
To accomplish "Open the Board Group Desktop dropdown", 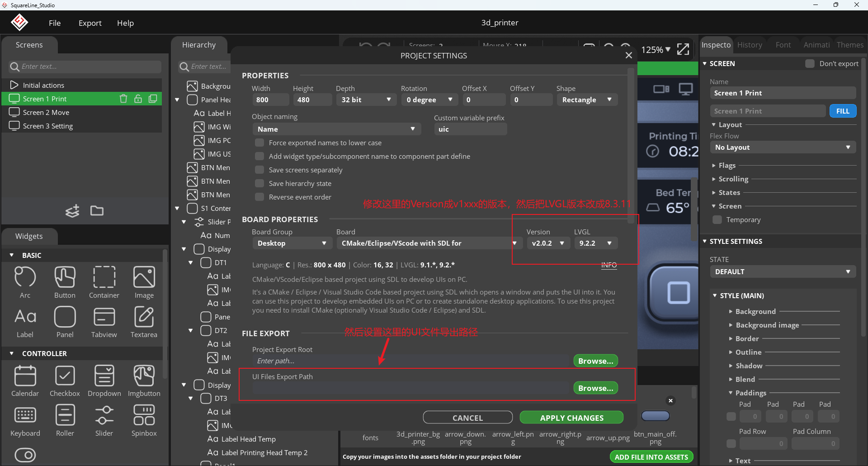I will click(x=292, y=243).
